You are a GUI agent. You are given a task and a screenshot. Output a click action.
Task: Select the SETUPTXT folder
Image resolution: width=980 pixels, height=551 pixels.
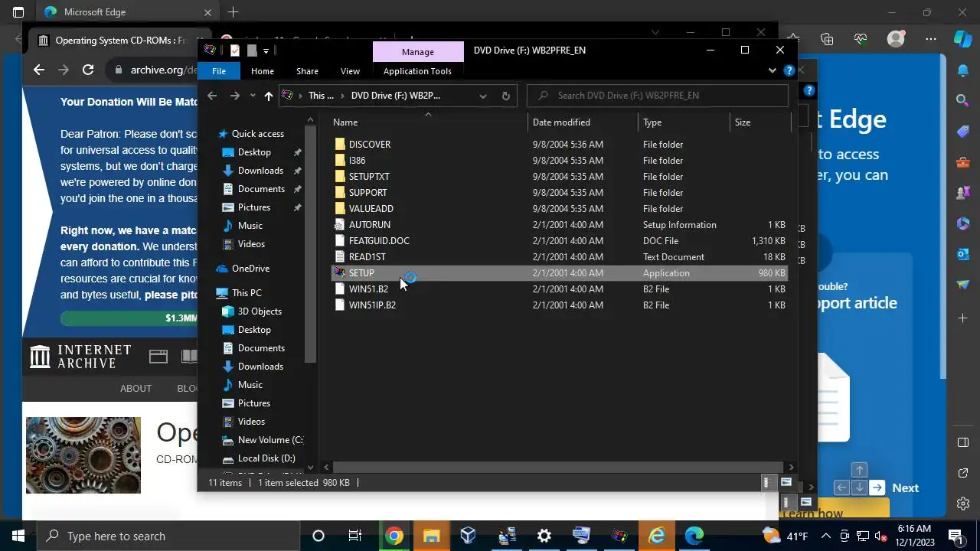coord(369,177)
